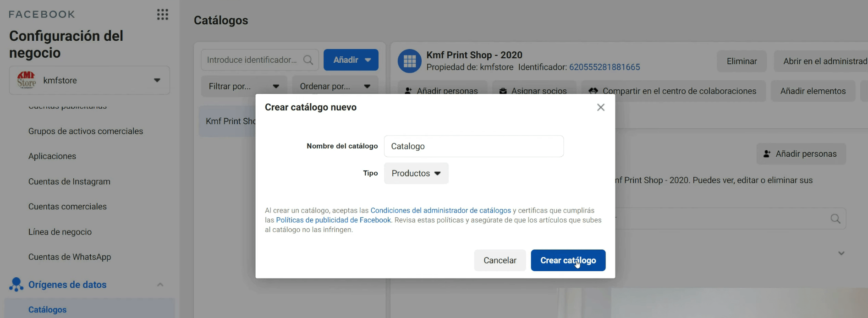Click Asignar socios button
This screenshot has height=318, width=868.
coord(534,91)
